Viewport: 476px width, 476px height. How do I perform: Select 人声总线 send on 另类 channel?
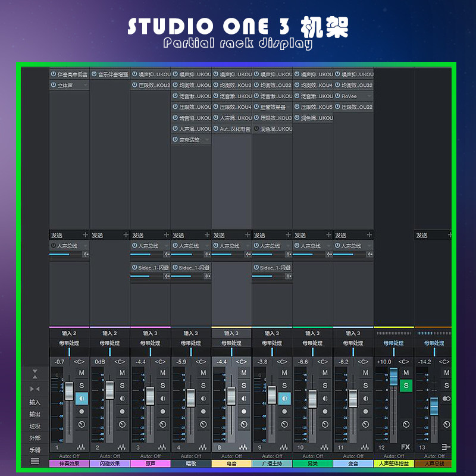click(312, 246)
